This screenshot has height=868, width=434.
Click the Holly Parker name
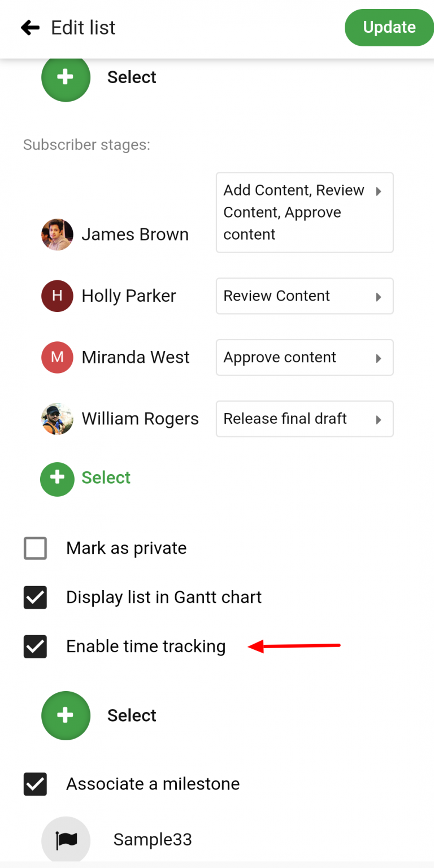tap(129, 296)
